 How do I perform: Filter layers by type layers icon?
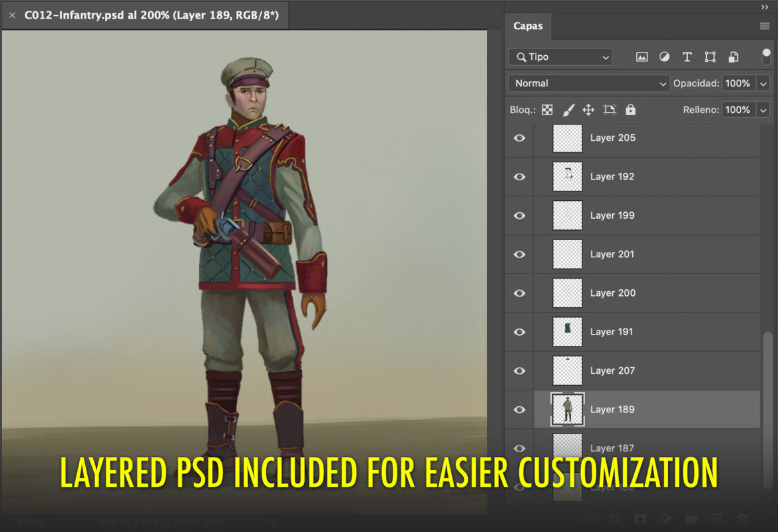click(687, 57)
